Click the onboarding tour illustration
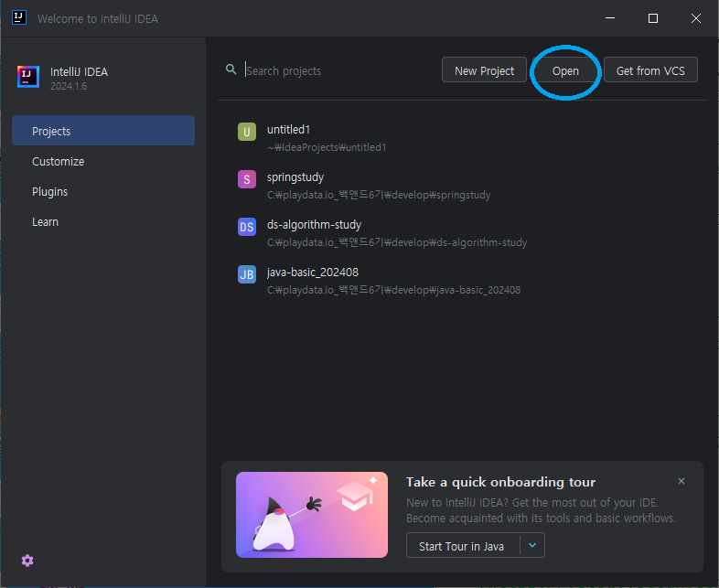The image size is (719, 588). pyautogui.click(x=312, y=515)
